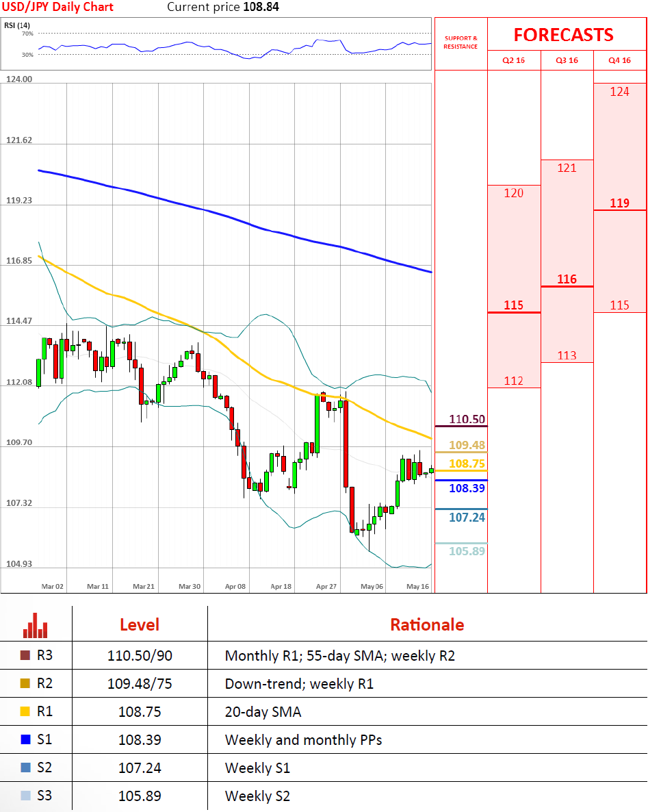This screenshot has width=648, height=812.
Task: Click the S2 steel blue color swatch
Action: click(25, 767)
